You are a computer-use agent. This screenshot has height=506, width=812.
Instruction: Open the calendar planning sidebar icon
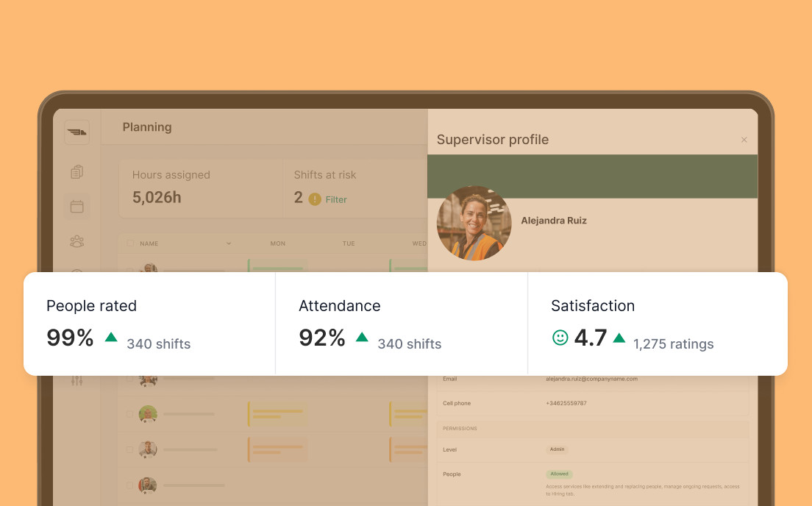tap(76, 206)
